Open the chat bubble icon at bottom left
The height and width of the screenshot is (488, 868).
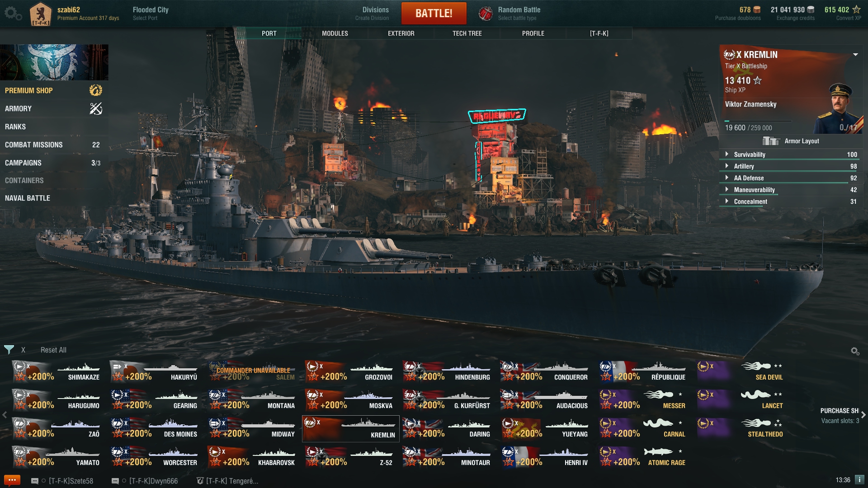point(12,480)
